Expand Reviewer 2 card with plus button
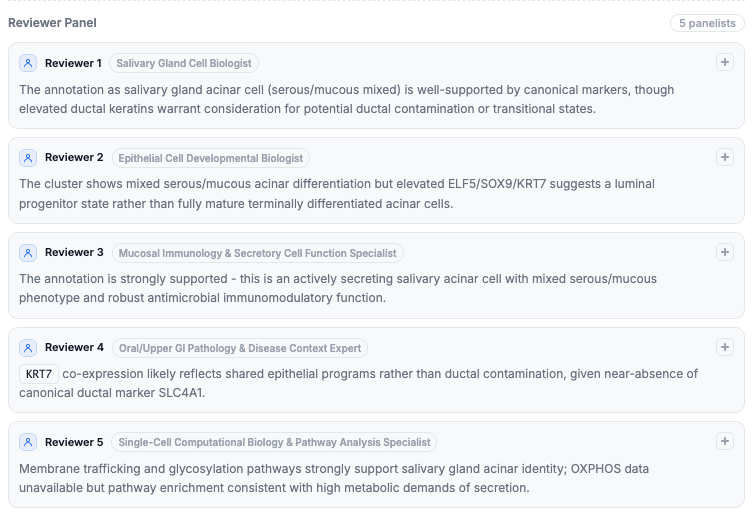 coord(725,157)
